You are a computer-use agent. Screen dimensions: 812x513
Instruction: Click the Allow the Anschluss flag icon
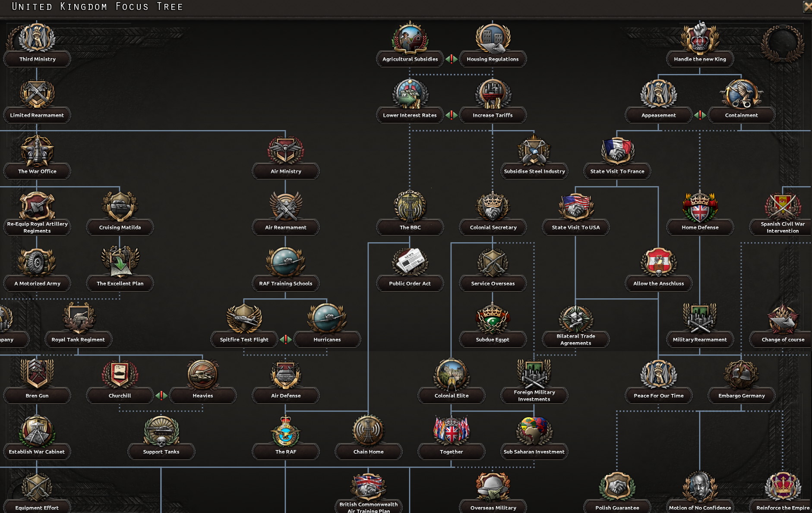coord(658,262)
